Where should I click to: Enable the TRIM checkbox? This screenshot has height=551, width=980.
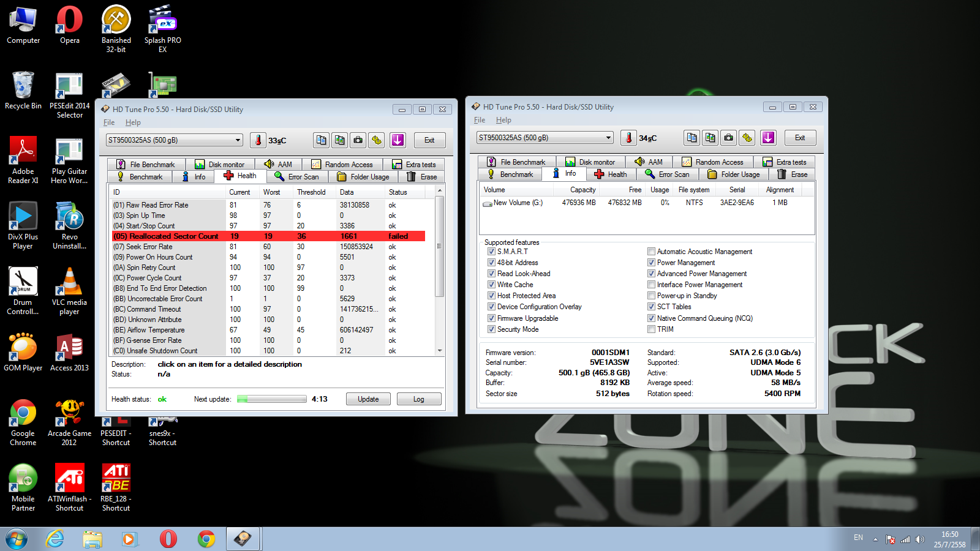point(651,329)
